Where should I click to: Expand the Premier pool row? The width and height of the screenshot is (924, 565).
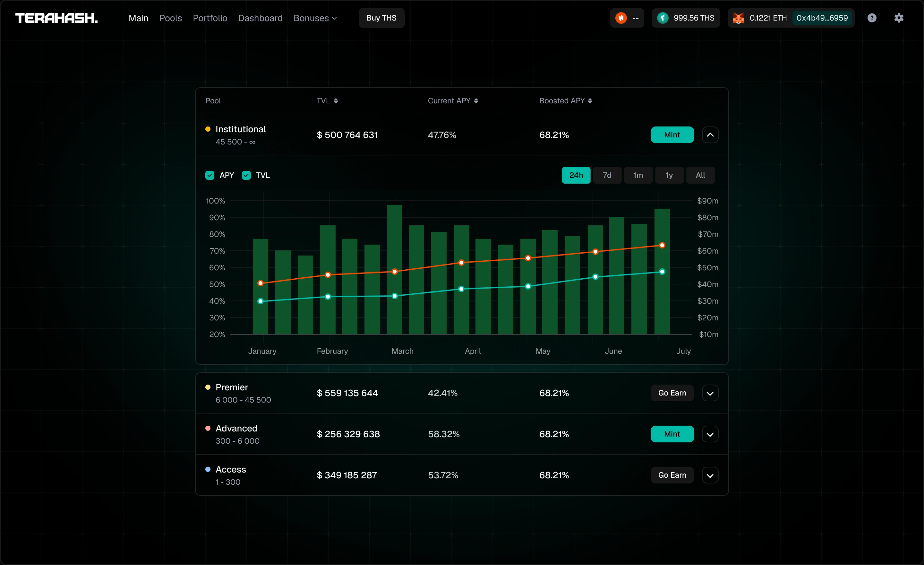coord(710,393)
